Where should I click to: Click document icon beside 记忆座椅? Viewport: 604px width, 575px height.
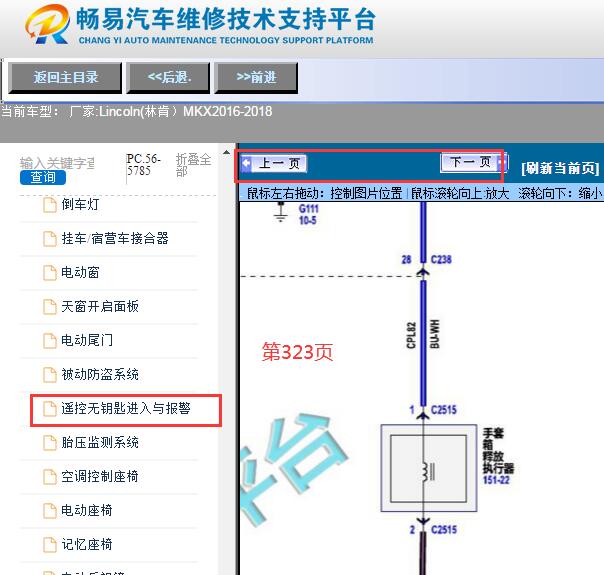point(49,545)
